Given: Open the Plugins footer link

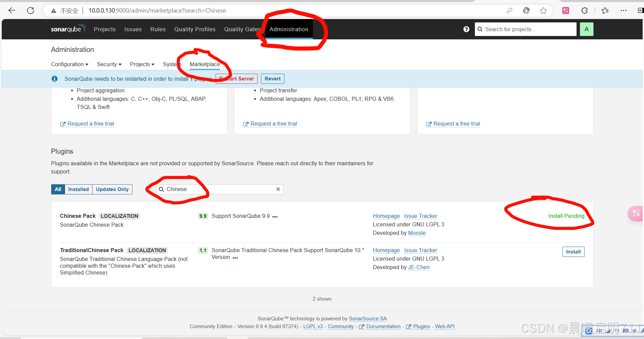Looking at the screenshot, I should (418, 326).
